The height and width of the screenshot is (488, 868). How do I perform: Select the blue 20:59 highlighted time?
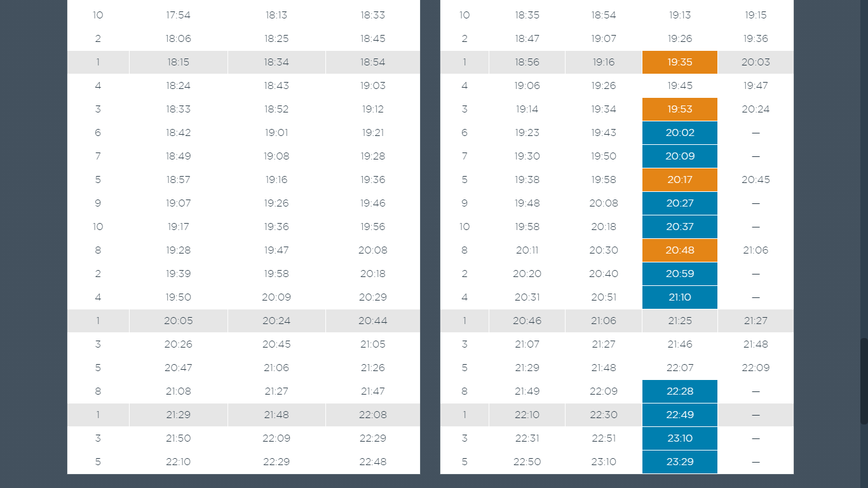point(680,274)
